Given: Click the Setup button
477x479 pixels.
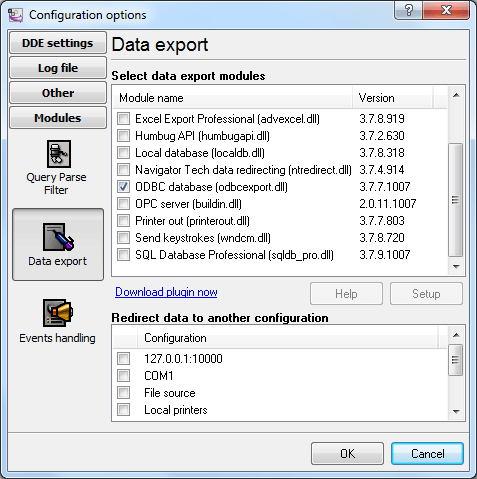Looking at the screenshot, I should 426,294.
